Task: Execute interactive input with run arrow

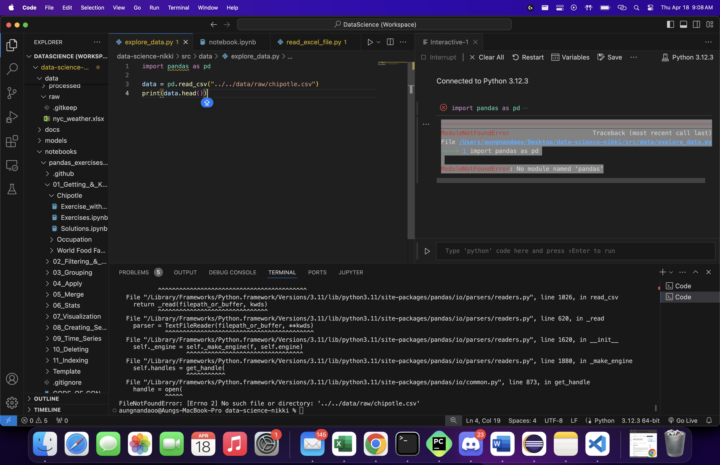Action: (427, 251)
